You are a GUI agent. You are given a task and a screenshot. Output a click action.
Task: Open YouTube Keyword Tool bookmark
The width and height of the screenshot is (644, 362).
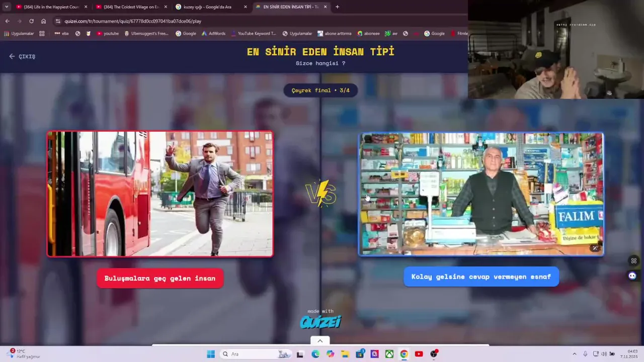254,34
